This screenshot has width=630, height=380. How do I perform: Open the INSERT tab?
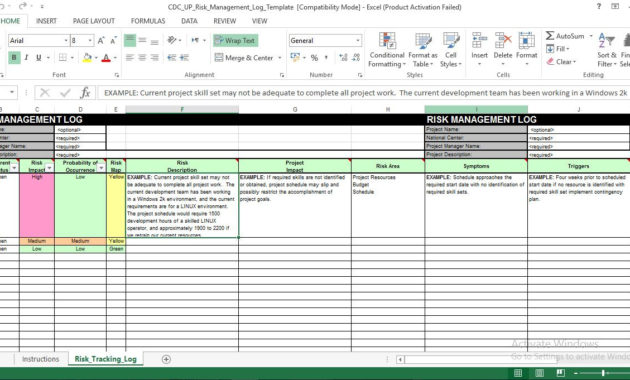point(46,21)
